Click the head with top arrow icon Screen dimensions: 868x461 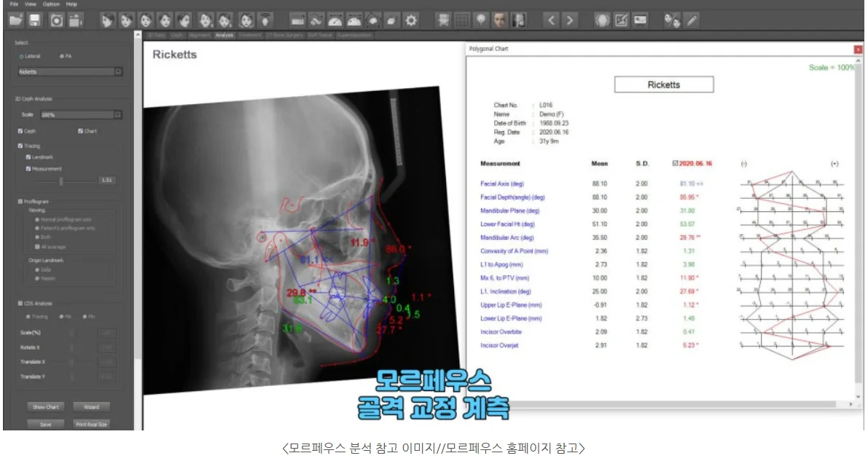pyautogui.click(x=266, y=21)
